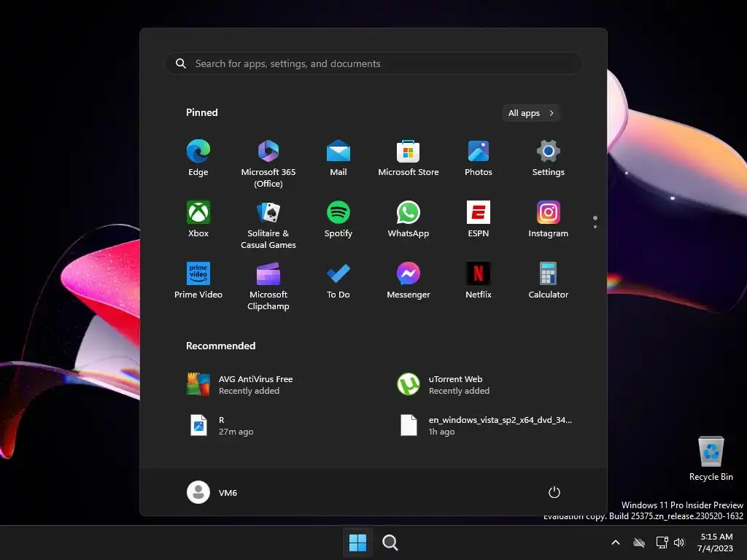Open Settings from pinned apps

(549, 158)
